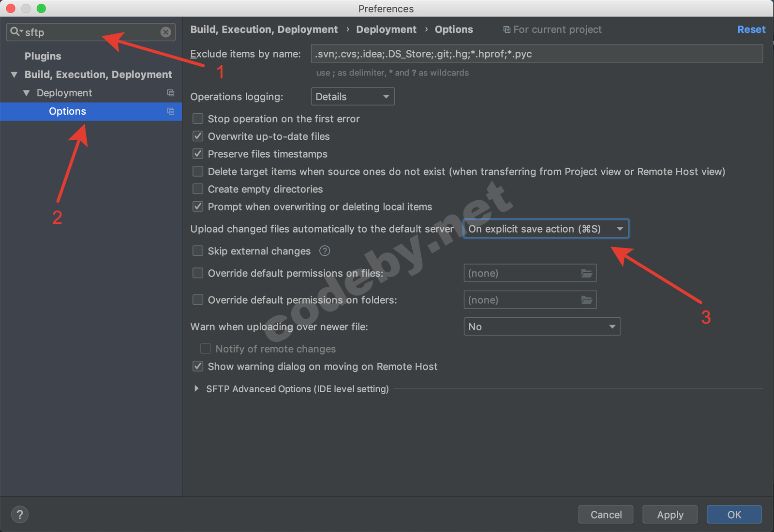Click project-level icon beside Deployment tree row
Image resolution: width=774 pixels, height=532 pixels.
point(171,93)
